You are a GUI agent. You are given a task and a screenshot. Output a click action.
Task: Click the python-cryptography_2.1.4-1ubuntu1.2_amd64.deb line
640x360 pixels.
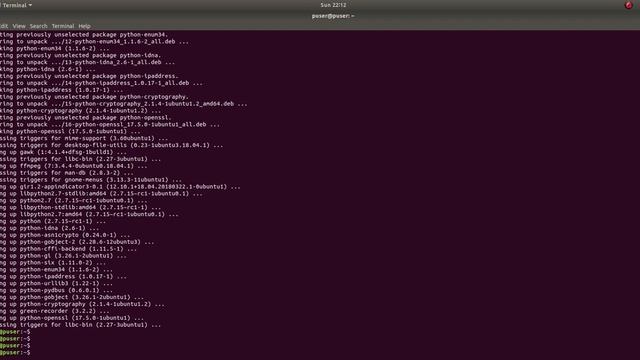124,104
